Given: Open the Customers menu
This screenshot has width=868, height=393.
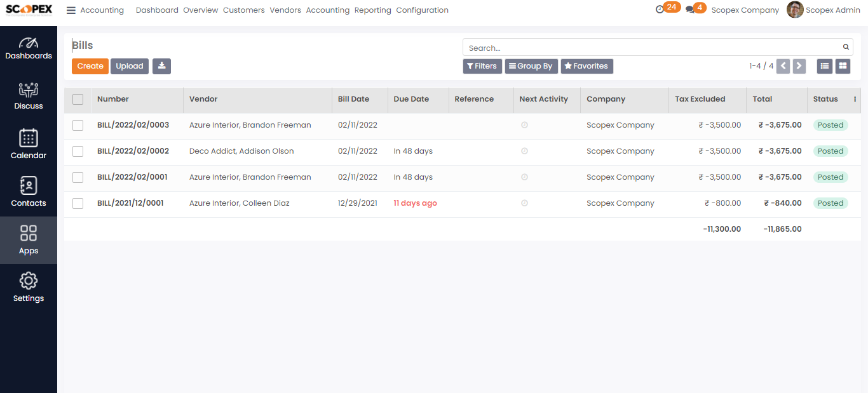Looking at the screenshot, I should tap(244, 10).
